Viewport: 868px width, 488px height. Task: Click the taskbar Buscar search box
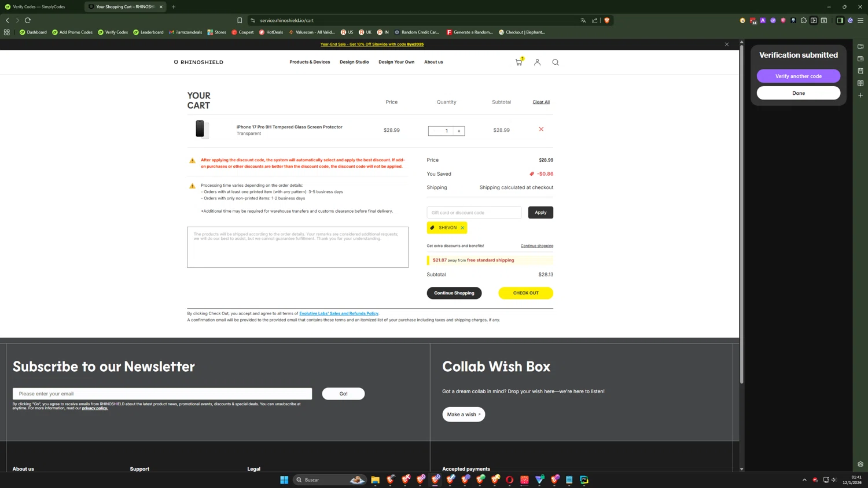tap(330, 480)
